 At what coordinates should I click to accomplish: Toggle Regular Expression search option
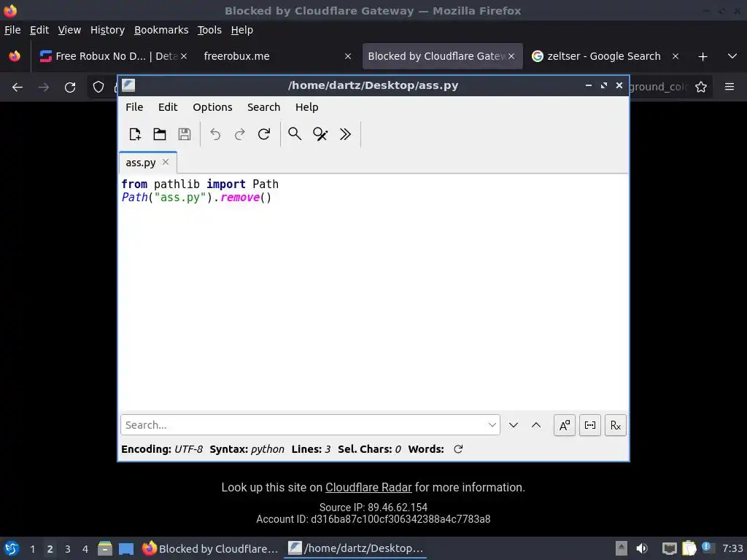(616, 425)
